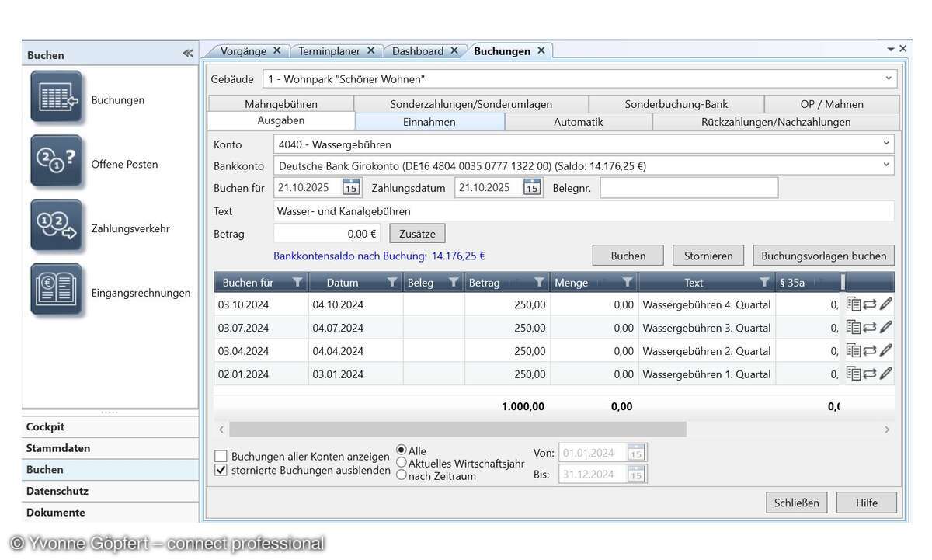Collapse the Buchen sidebar panel
Viewport: 932px width, 560px height.
[187, 54]
